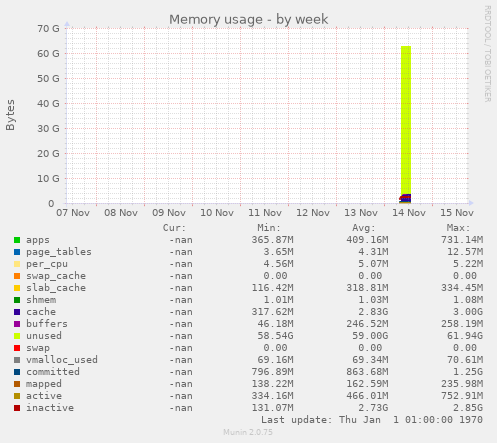Click the 'Last update' timestamp line
Screen dimensions: 497x443
click(x=372, y=420)
